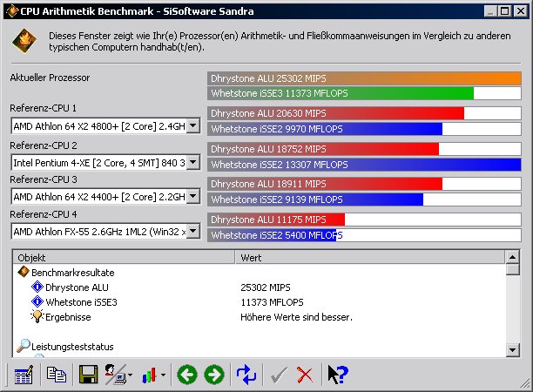
Task: Click the 'Aktueller Prozessor' label
Action: click(50, 78)
